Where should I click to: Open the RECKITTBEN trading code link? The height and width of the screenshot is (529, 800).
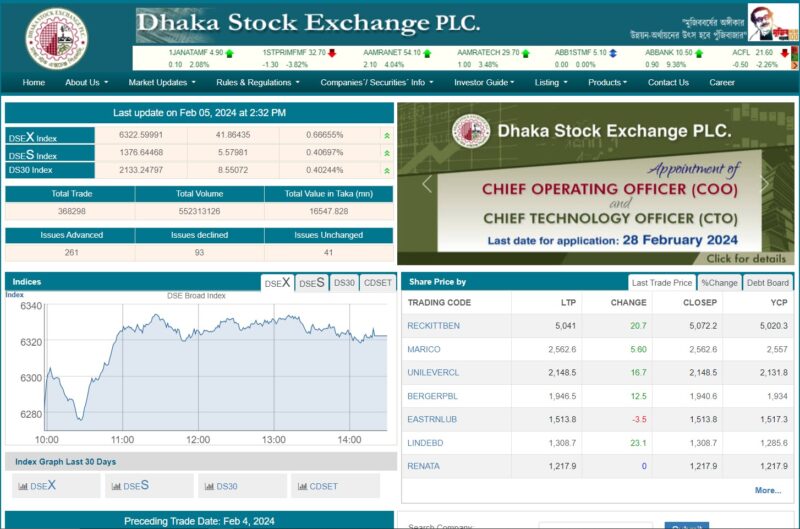(433, 326)
